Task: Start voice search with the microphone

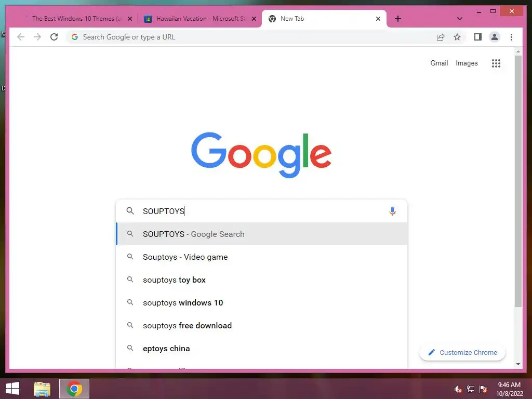Action: point(392,211)
